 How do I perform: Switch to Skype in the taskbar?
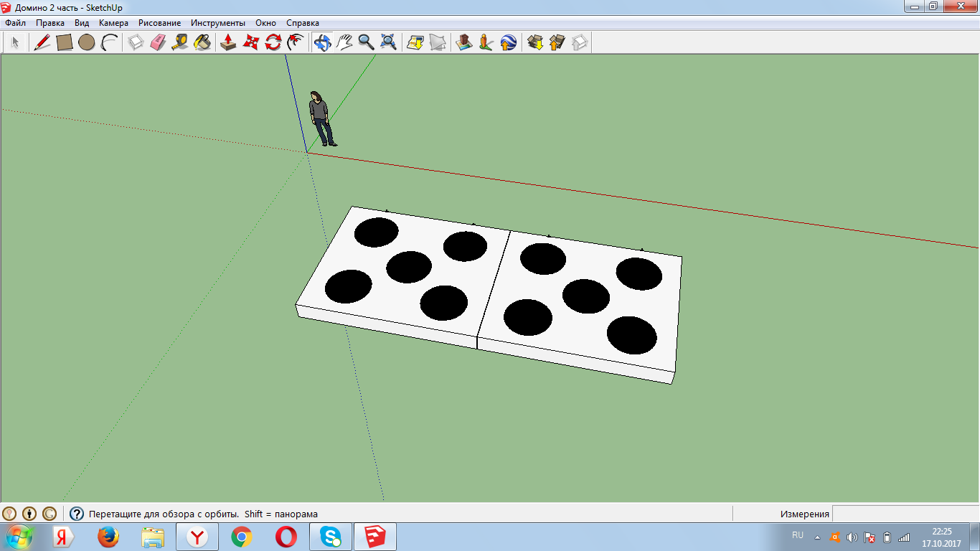click(331, 537)
